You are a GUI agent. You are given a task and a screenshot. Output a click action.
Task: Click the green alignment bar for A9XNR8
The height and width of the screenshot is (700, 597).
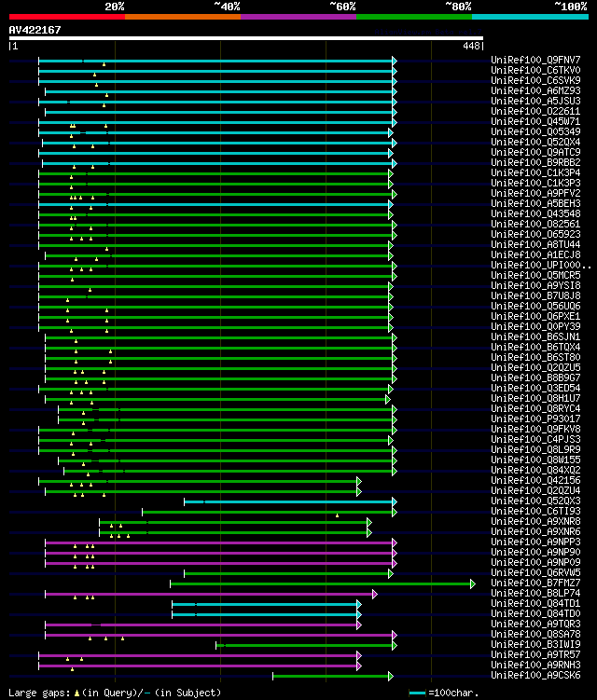point(233,522)
